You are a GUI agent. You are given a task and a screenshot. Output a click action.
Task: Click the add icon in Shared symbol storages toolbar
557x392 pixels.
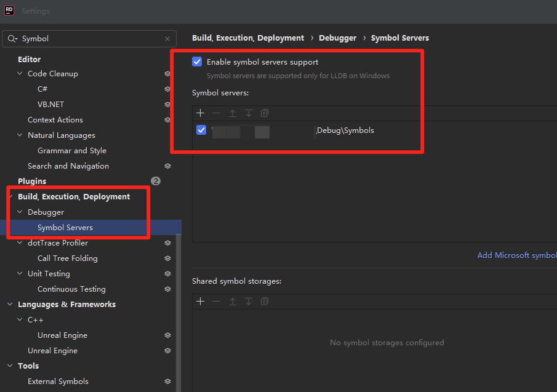(200, 302)
